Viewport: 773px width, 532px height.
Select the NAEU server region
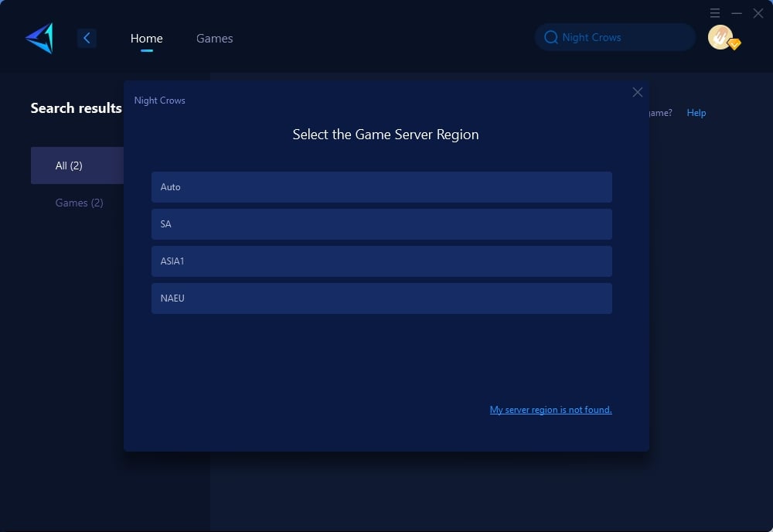381,298
